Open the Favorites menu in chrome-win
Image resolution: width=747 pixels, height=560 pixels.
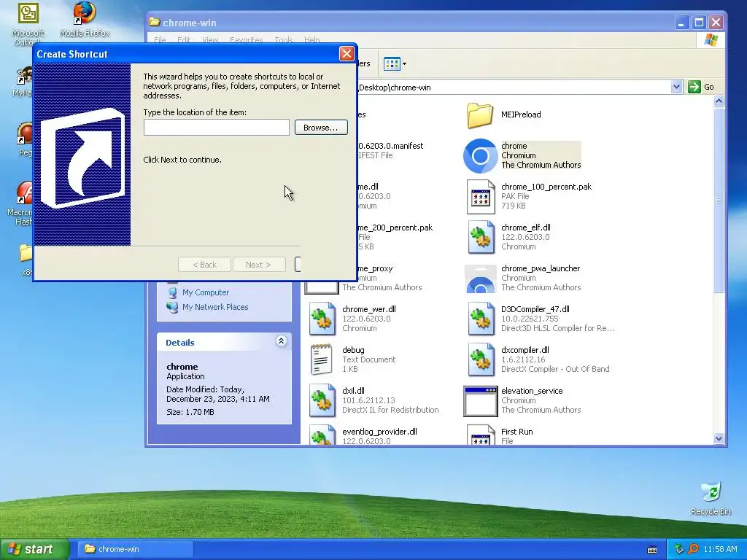(x=247, y=40)
